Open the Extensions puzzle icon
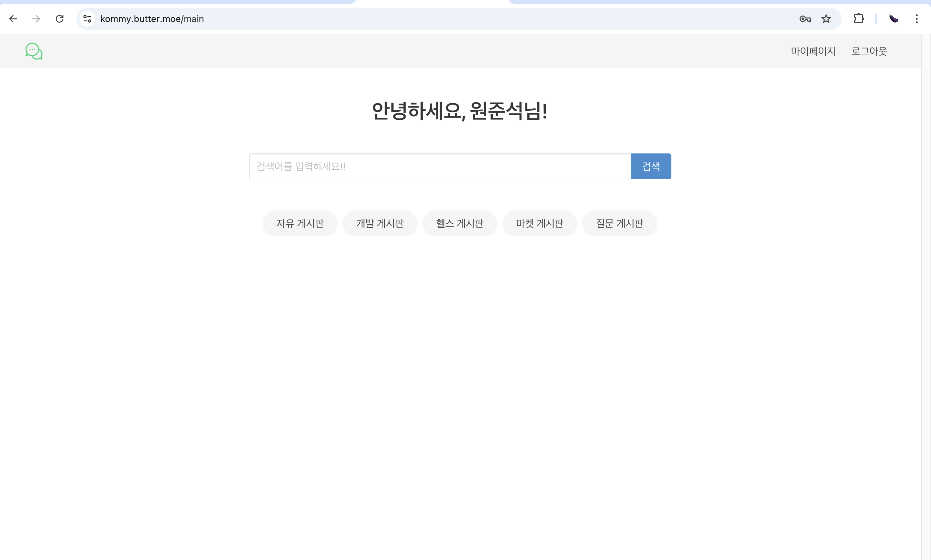The height and width of the screenshot is (560, 931). click(x=858, y=19)
